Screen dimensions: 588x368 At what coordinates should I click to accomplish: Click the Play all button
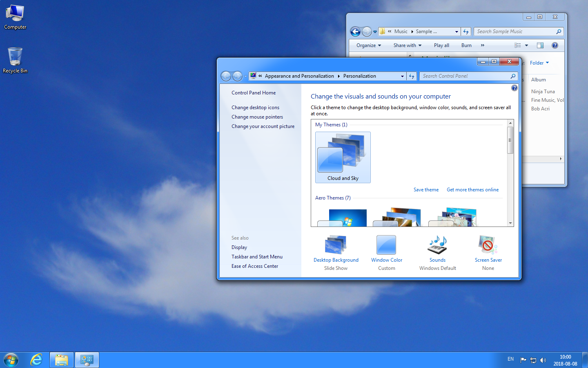pos(441,45)
